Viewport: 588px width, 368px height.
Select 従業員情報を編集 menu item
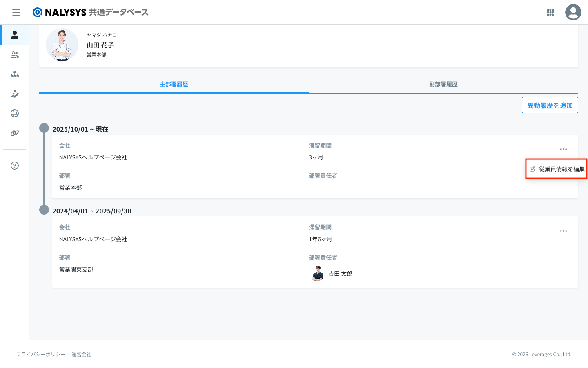coord(557,169)
